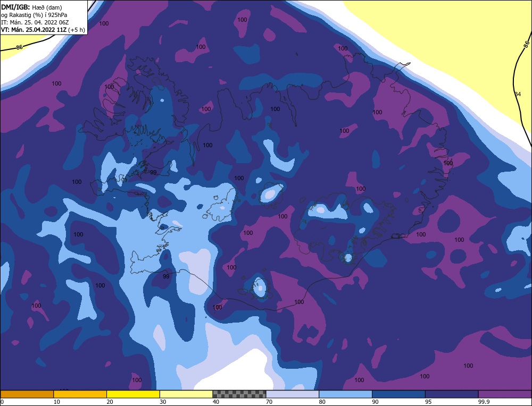Click the light blue 80–90 legend swatch
The height and width of the screenshot is (406, 532).
(x=345, y=394)
